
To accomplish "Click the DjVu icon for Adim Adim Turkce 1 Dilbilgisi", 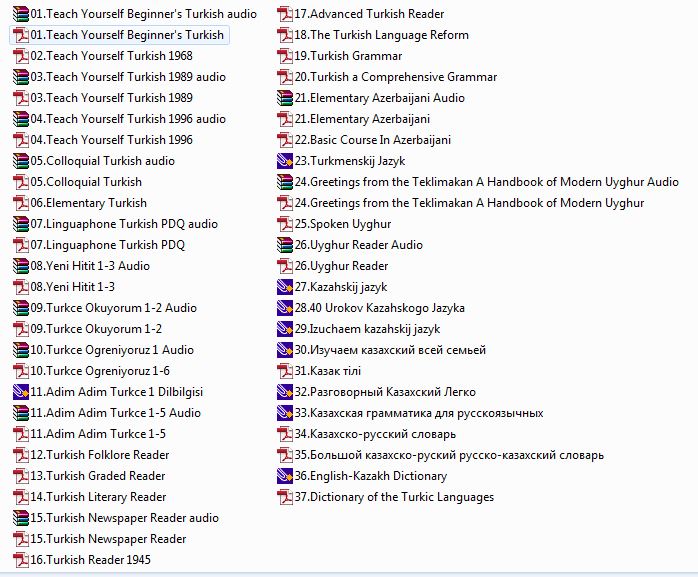I will (20, 392).
